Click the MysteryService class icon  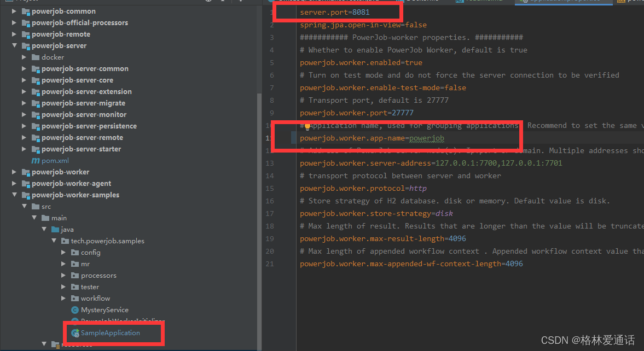pyautogui.click(x=75, y=310)
